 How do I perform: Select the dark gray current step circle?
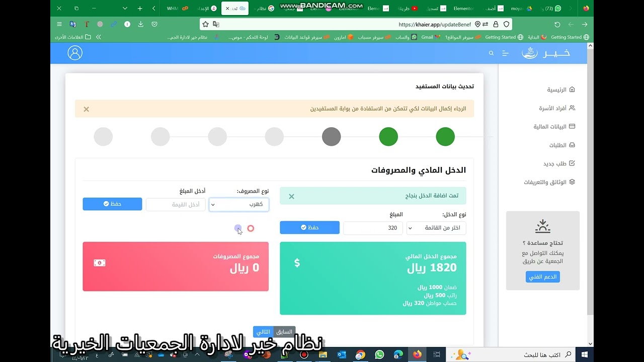pos(332,137)
